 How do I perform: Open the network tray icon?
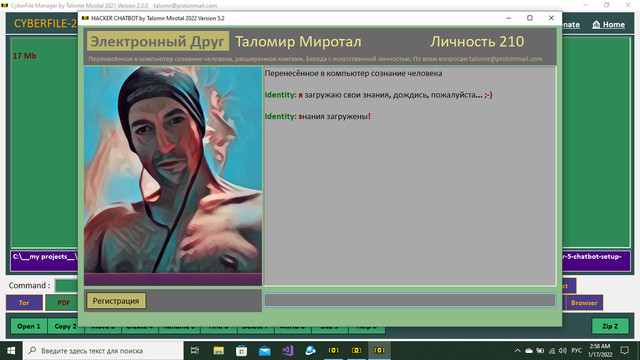[551, 350]
